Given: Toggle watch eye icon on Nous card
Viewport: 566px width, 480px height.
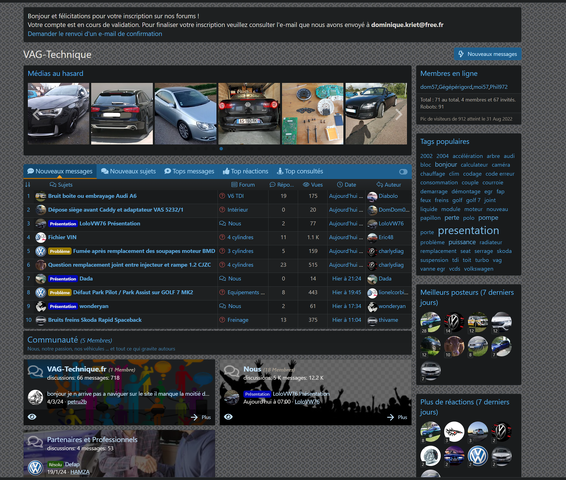Looking at the screenshot, I should (x=228, y=417).
